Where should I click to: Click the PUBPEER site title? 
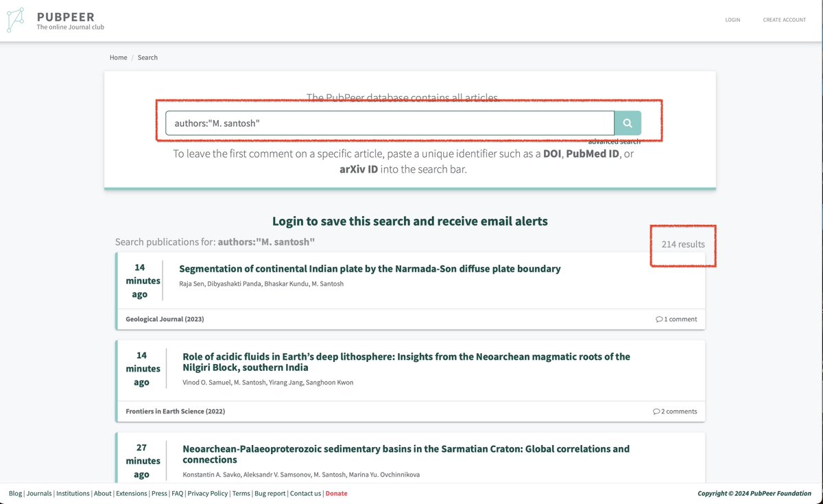tap(66, 16)
